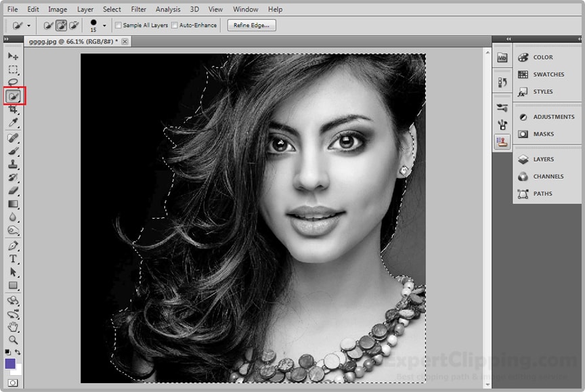Expand the collapsed right panel dock
585x392 pixels.
(508, 39)
